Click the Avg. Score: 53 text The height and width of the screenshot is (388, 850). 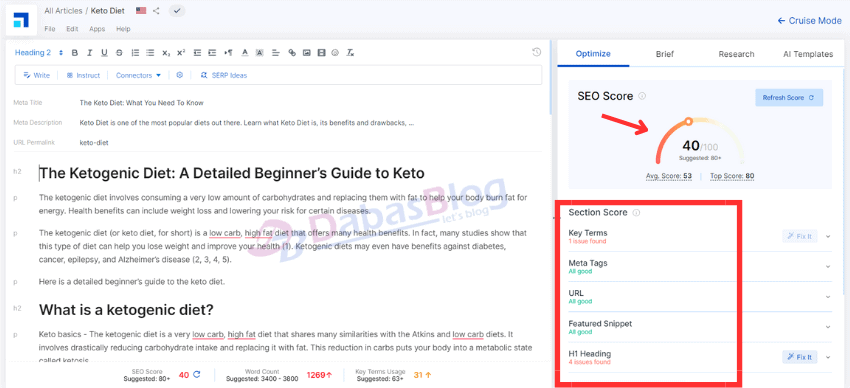(x=669, y=176)
